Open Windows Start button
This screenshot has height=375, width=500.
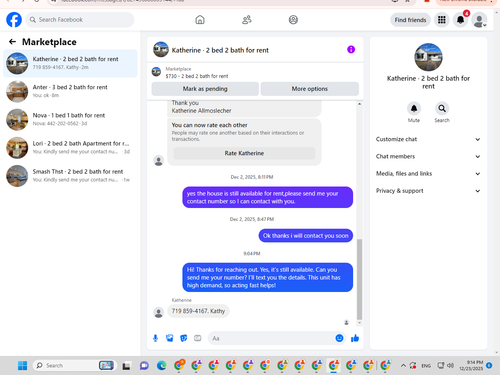pyautogui.click(x=22, y=366)
